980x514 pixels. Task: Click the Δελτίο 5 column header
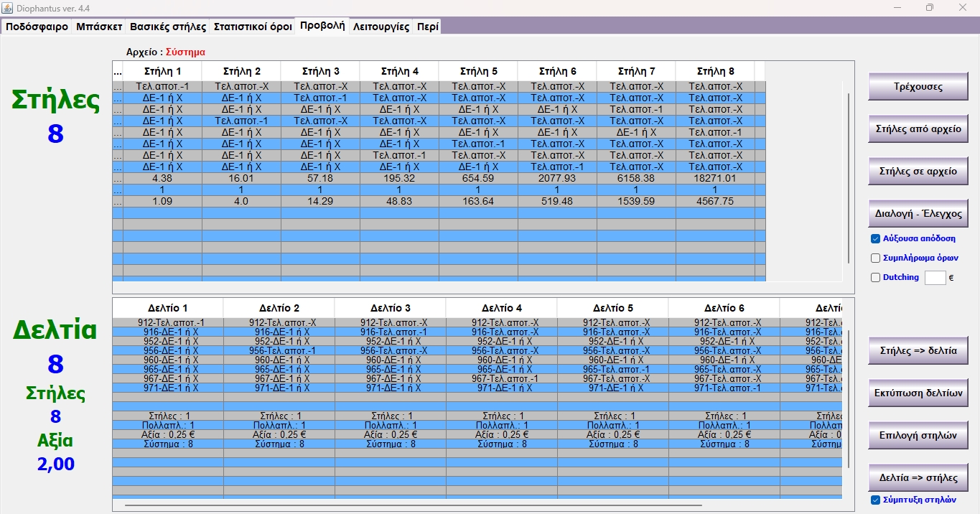(x=612, y=308)
